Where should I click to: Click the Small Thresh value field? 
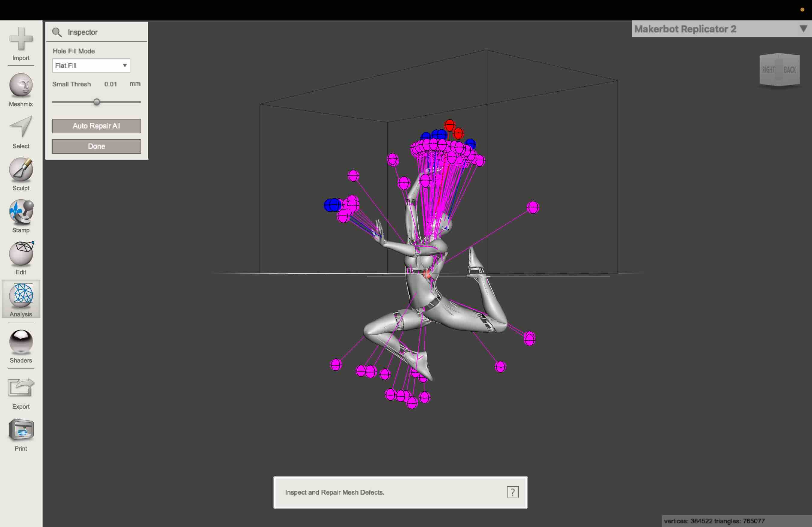(111, 84)
